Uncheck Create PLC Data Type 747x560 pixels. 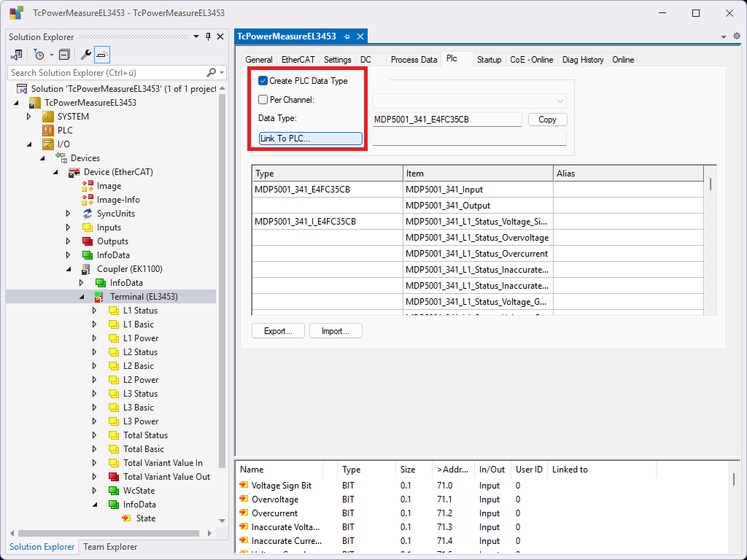pos(263,81)
